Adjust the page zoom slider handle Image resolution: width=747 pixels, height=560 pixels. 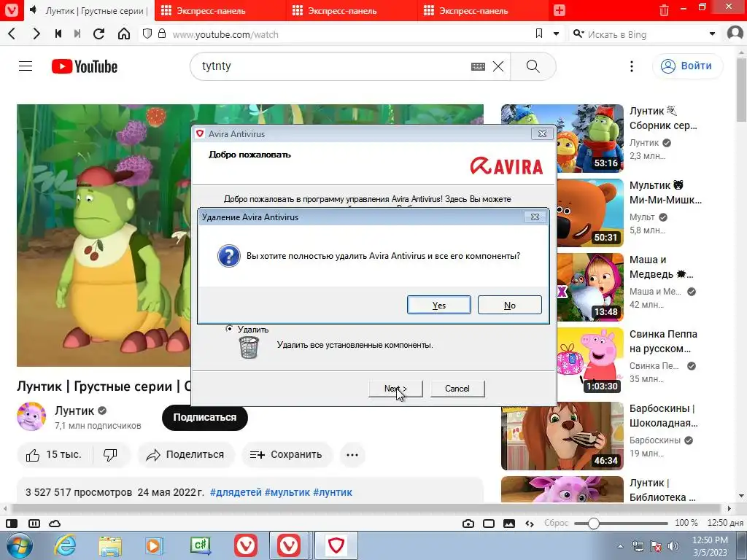593,524
